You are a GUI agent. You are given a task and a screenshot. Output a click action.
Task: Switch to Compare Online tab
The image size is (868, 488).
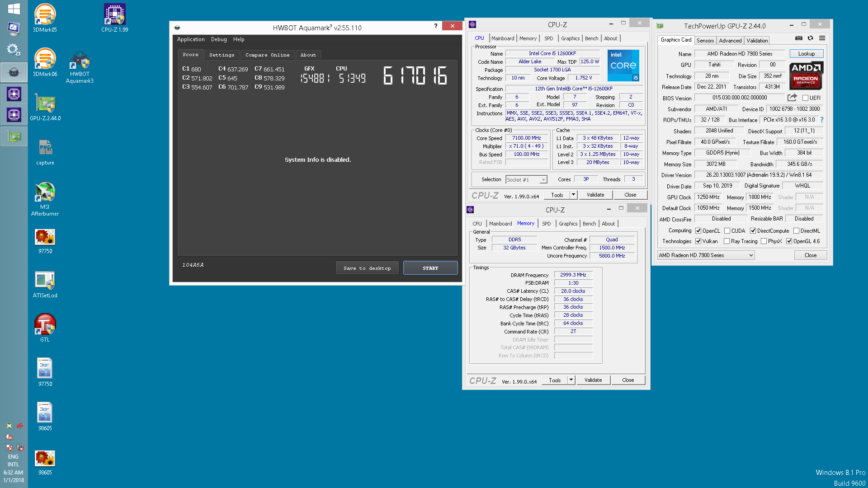pos(268,55)
